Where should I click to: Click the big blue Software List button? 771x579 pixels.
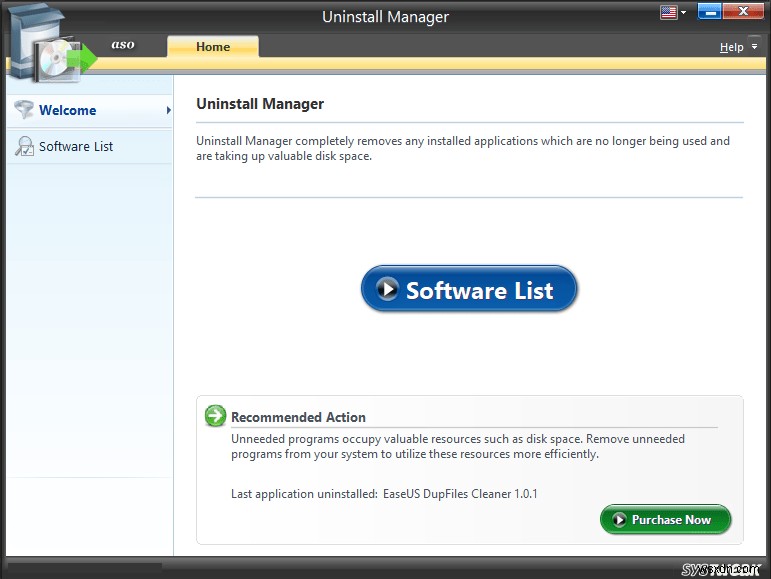(x=469, y=289)
